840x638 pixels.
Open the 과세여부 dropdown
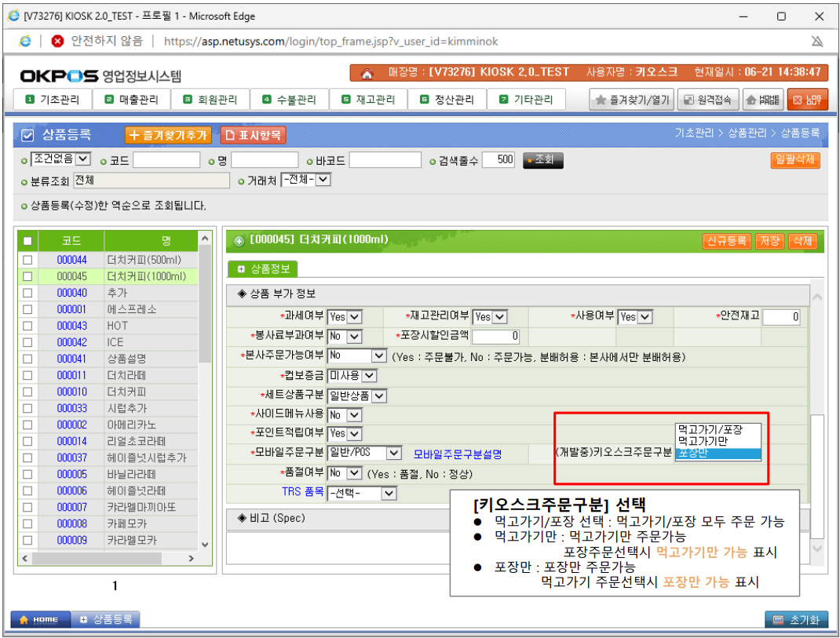pyautogui.click(x=345, y=317)
